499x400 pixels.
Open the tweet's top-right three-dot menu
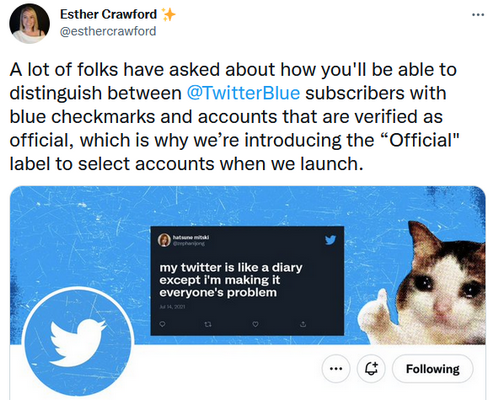pyautogui.click(x=478, y=15)
